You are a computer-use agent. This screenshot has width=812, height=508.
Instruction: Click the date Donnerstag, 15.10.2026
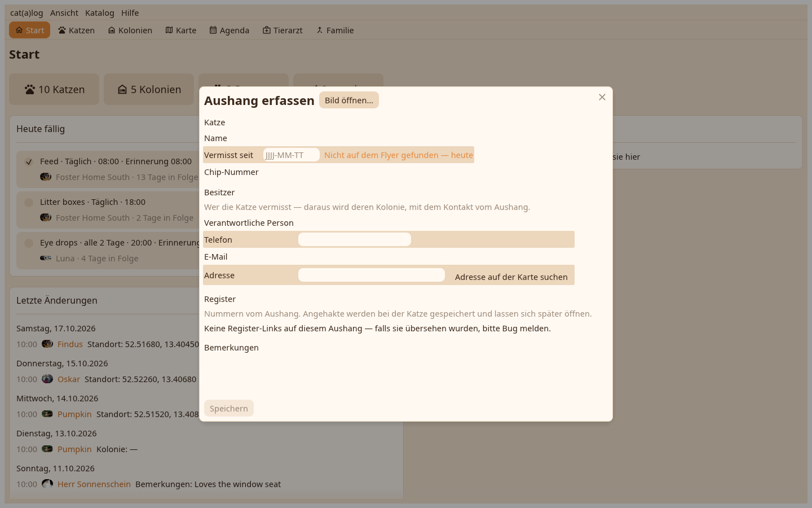coord(62,364)
